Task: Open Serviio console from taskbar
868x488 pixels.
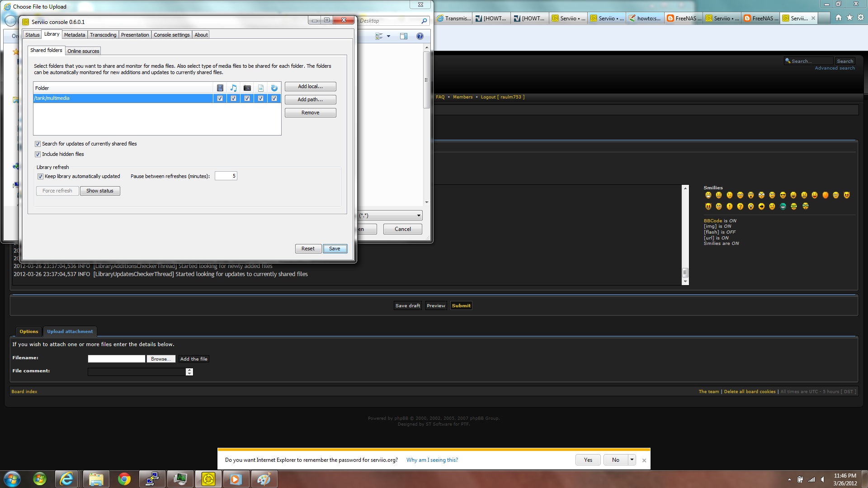Action: pyautogui.click(x=208, y=479)
